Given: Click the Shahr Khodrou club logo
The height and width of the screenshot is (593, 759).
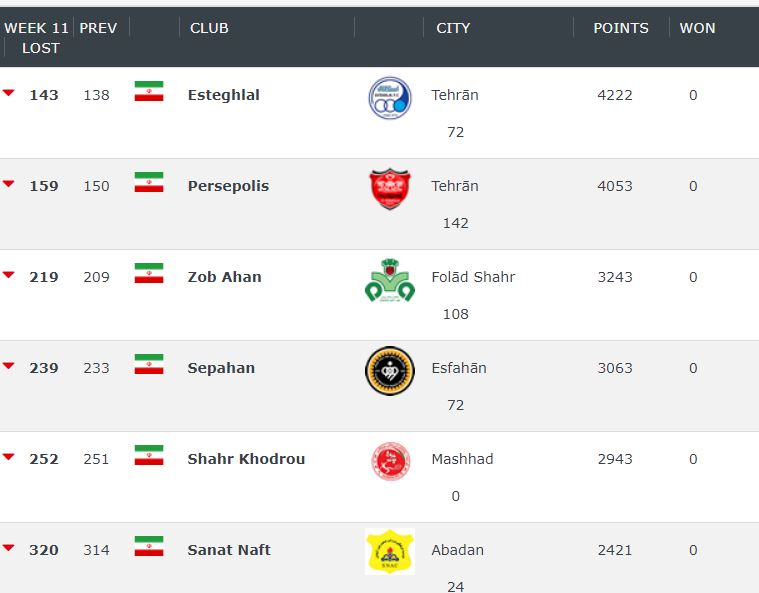Looking at the screenshot, I should 389,460.
